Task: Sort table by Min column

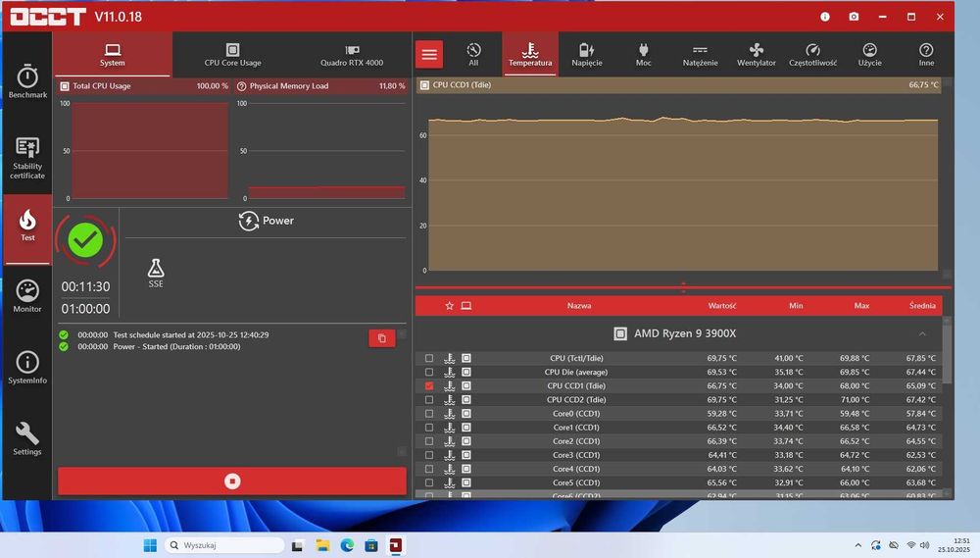Action: tap(796, 306)
